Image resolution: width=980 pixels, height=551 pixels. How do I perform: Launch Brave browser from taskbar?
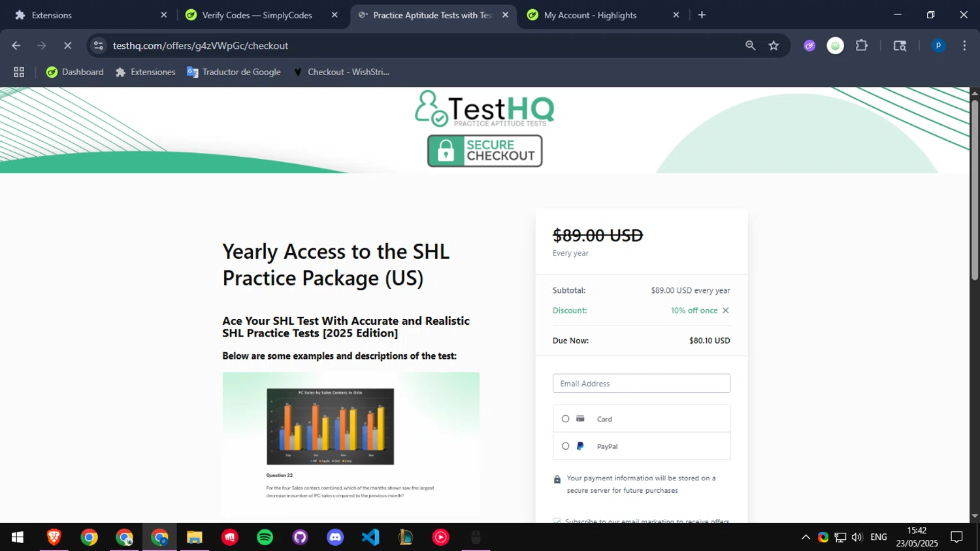(54, 537)
